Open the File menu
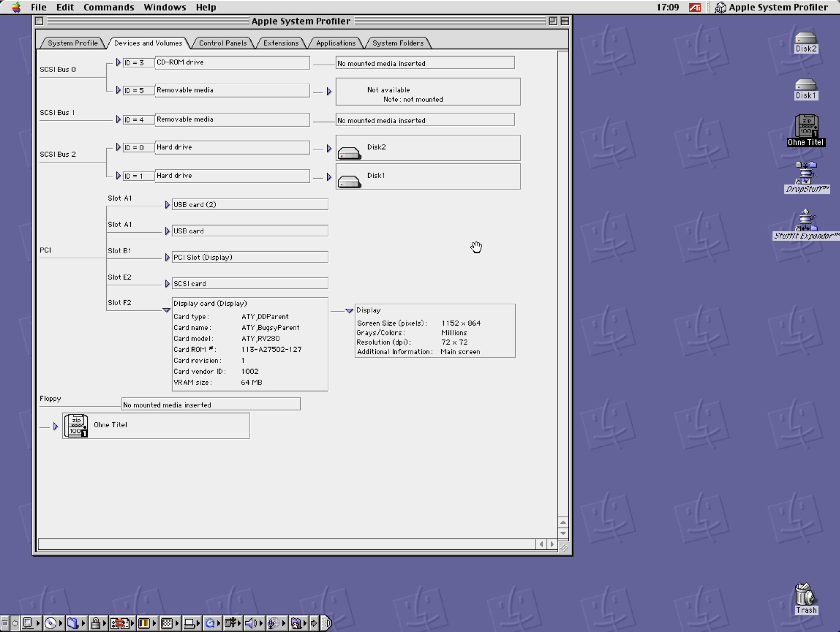Image resolution: width=840 pixels, height=632 pixels. 38,7
